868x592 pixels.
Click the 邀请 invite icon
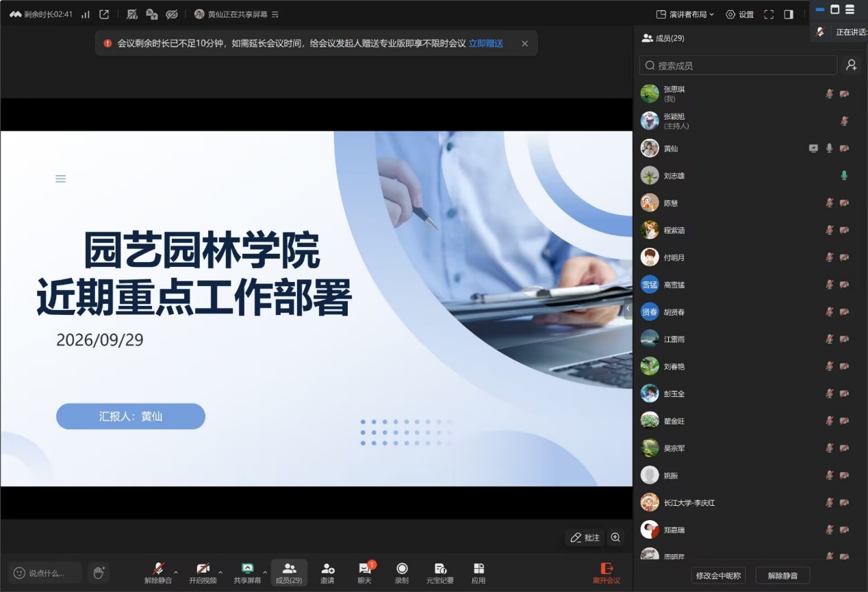(328, 574)
